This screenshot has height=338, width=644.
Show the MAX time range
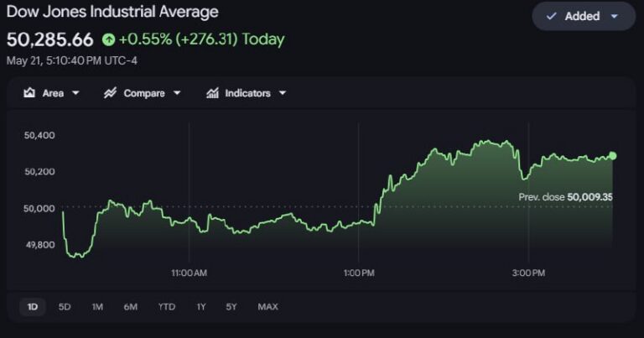pos(267,307)
